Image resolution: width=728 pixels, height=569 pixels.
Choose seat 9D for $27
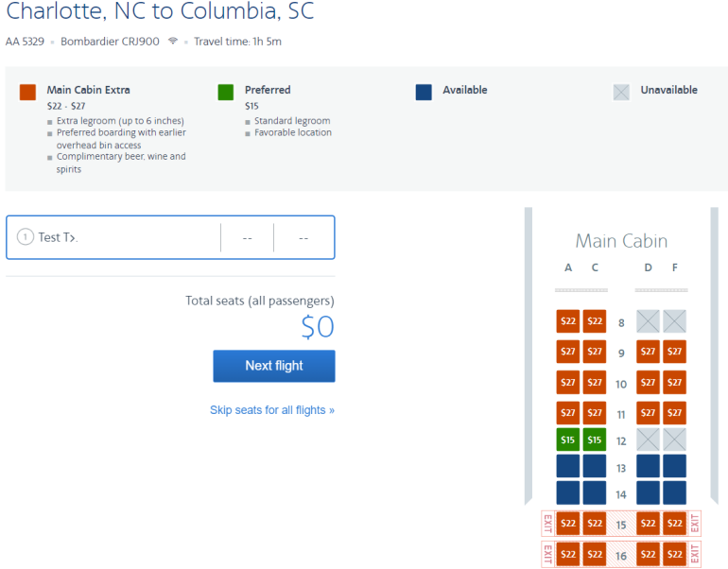(648, 352)
